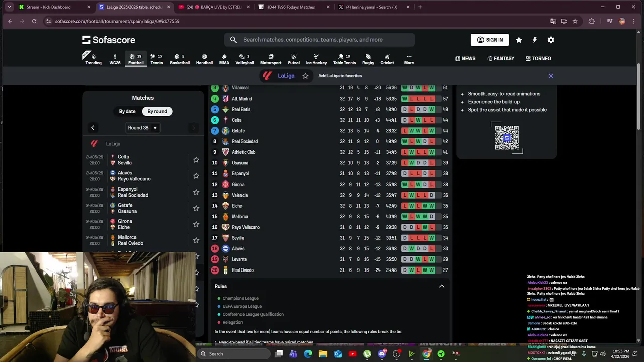
Task: Open the Round 38 dropdown
Action: click(x=143, y=128)
